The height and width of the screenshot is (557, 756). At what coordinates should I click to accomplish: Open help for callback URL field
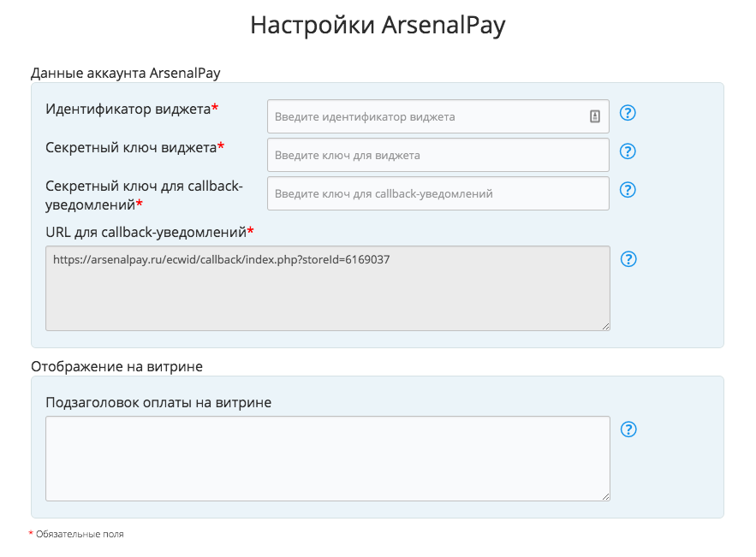628,259
